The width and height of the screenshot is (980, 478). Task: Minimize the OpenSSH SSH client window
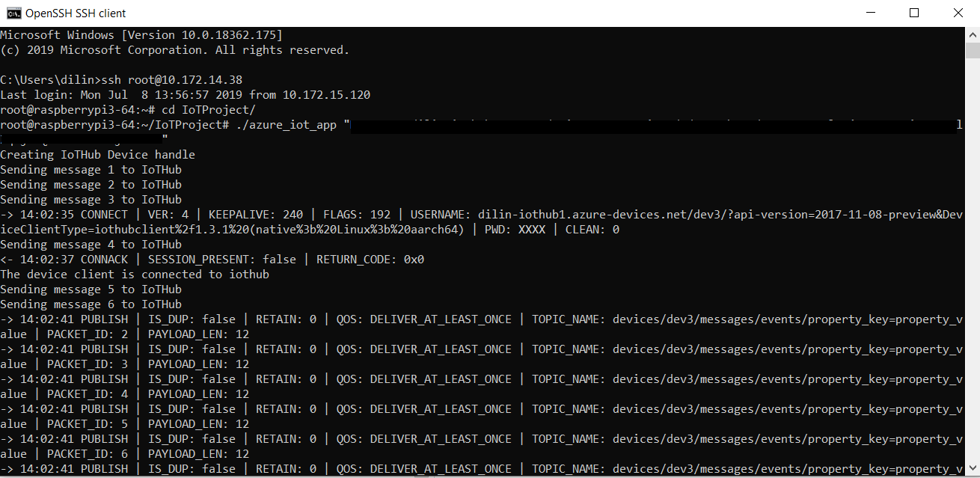(870, 13)
